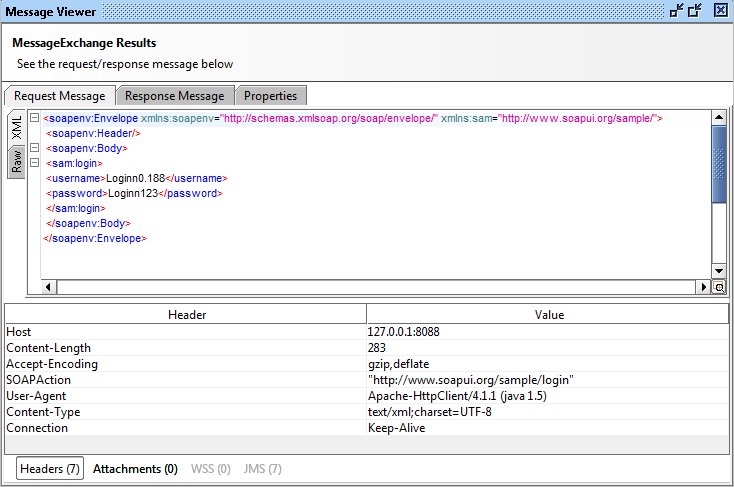Screen dimensions: 734x487
Task: Open the Properties tab
Action: tap(271, 96)
